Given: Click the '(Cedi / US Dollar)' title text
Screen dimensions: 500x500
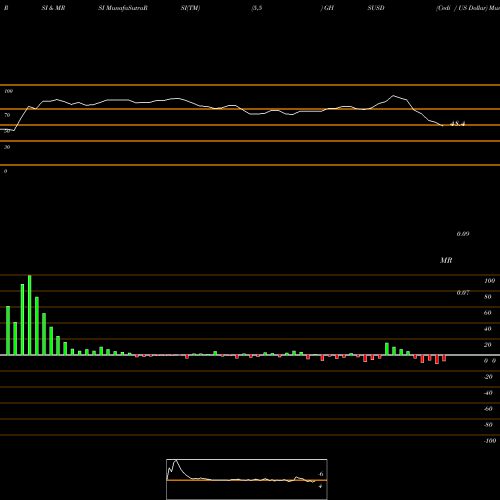Looking at the screenshot, I should [462, 8].
